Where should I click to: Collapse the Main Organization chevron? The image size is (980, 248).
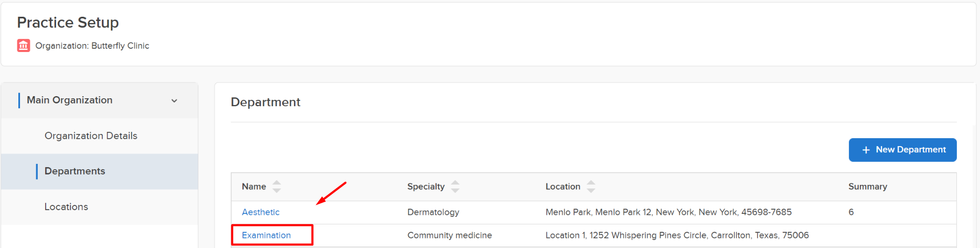click(174, 100)
